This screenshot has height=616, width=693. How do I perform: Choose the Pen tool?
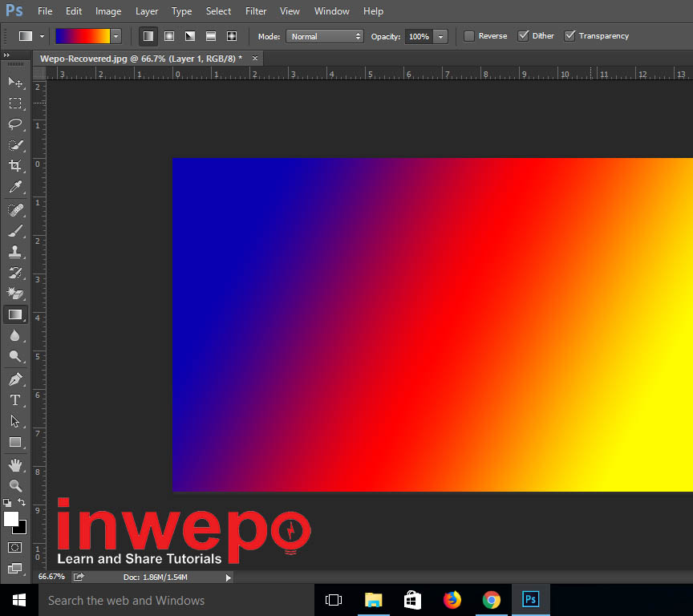click(15, 379)
